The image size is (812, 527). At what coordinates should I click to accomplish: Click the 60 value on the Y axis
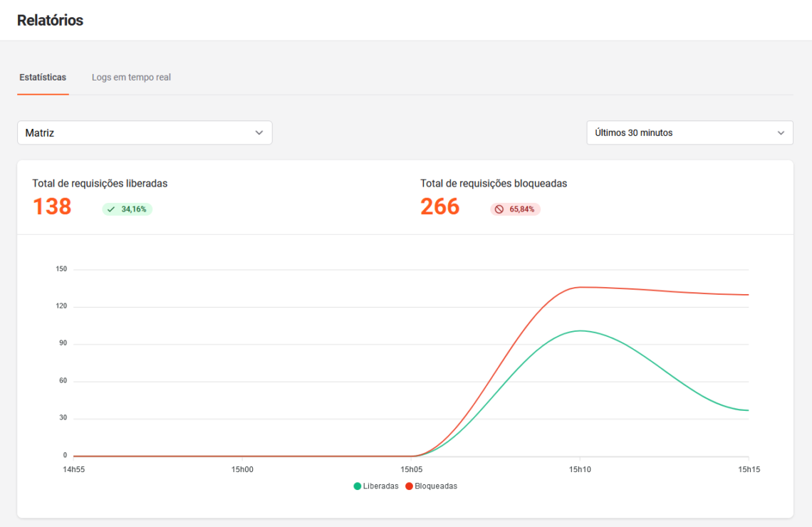tap(63, 380)
